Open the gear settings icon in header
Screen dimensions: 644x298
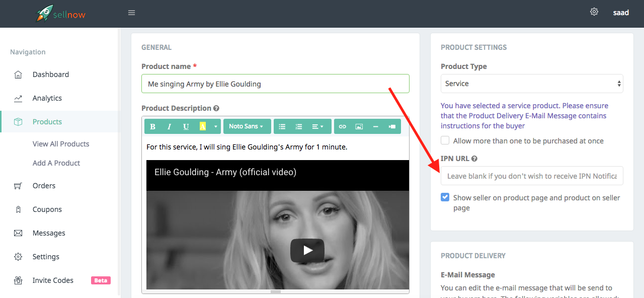tap(594, 12)
